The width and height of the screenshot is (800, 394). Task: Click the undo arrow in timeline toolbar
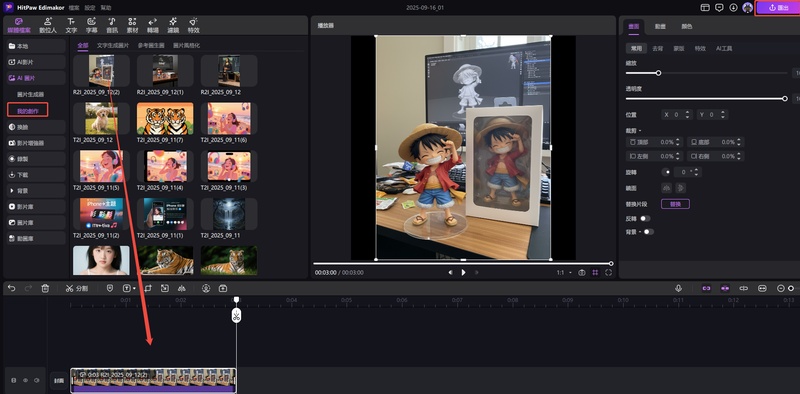12,288
